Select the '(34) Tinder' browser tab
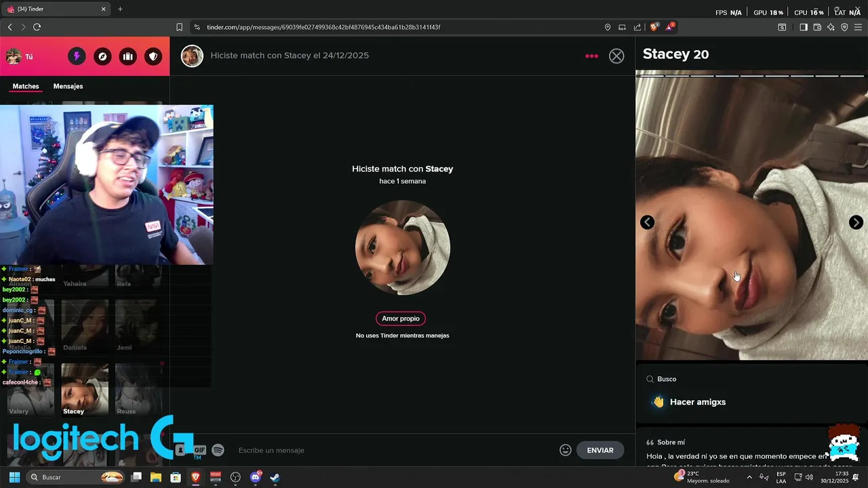 [x=56, y=9]
